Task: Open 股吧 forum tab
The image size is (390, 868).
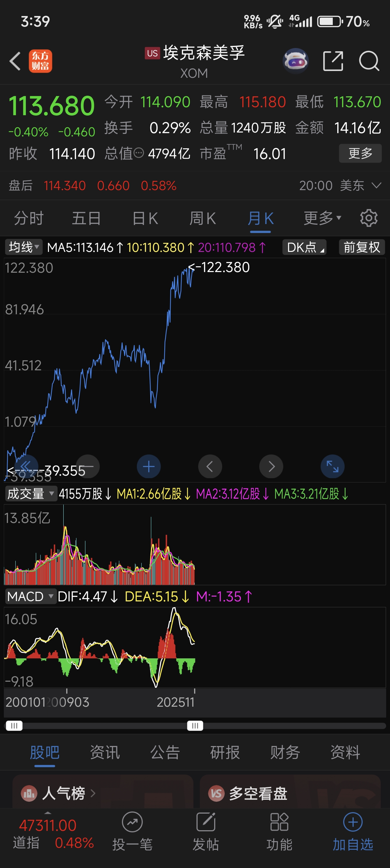Action: pyautogui.click(x=45, y=752)
